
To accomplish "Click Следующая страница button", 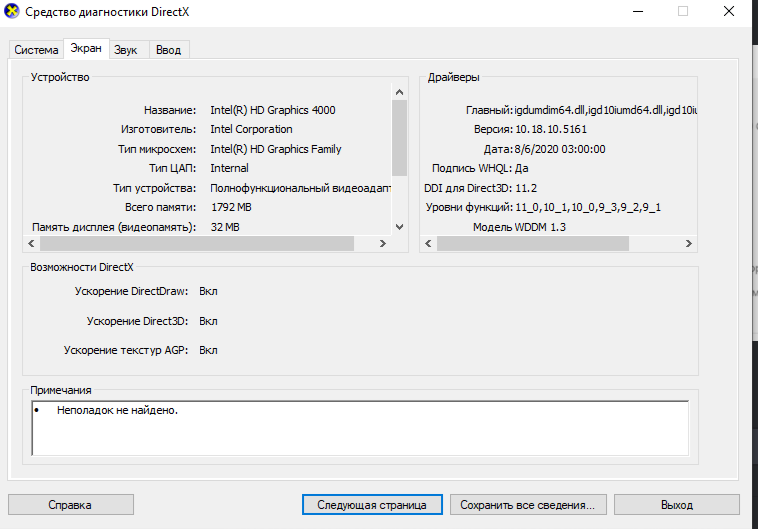I will pyautogui.click(x=372, y=505).
